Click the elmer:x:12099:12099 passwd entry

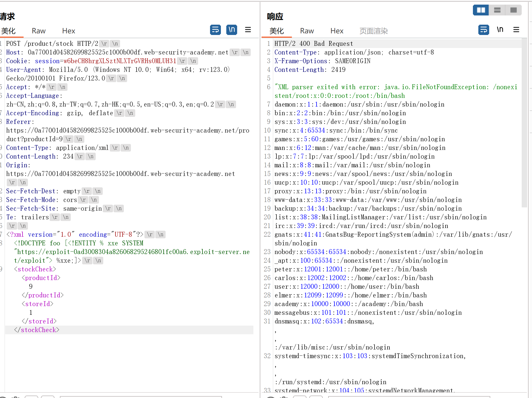[351, 295]
